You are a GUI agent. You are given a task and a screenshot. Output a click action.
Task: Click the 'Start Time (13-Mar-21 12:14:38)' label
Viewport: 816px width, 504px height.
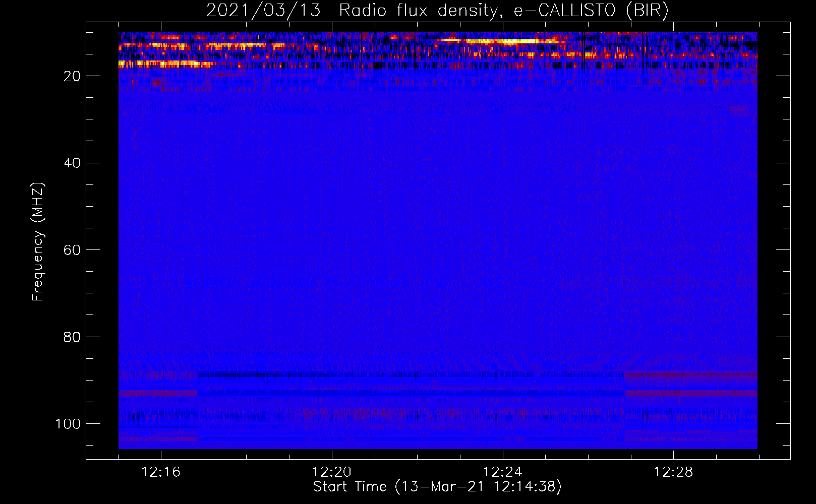click(x=437, y=487)
